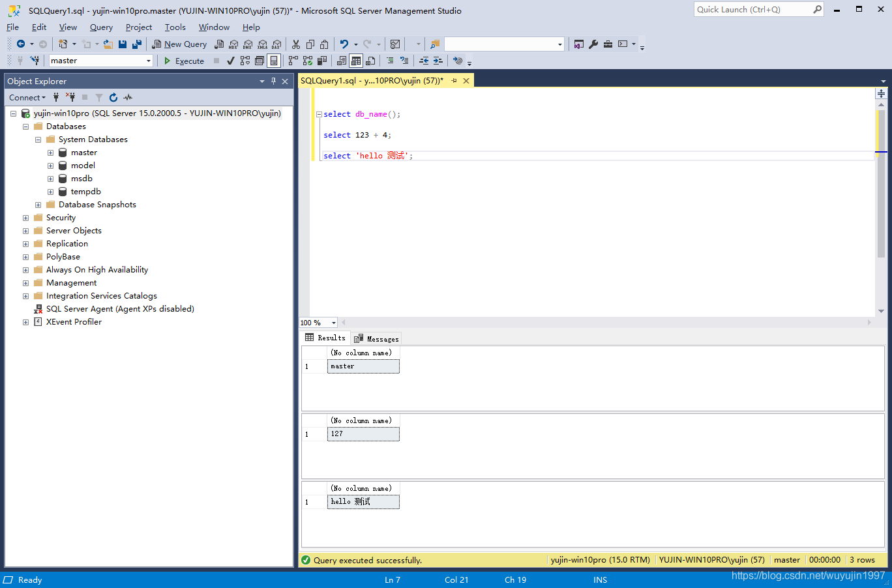892x588 pixels.
Task: Click the editor vertical scrollbar thumb
Action: click(881, 184)
